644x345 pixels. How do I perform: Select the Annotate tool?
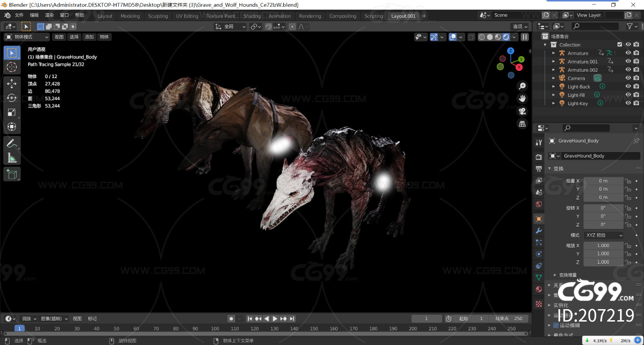point(12,143)
